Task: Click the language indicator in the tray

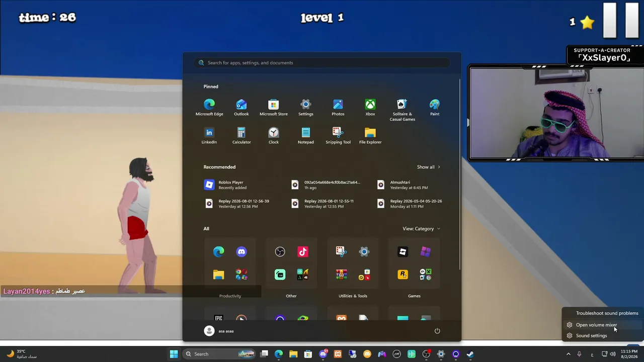Action: click(592, 354)
